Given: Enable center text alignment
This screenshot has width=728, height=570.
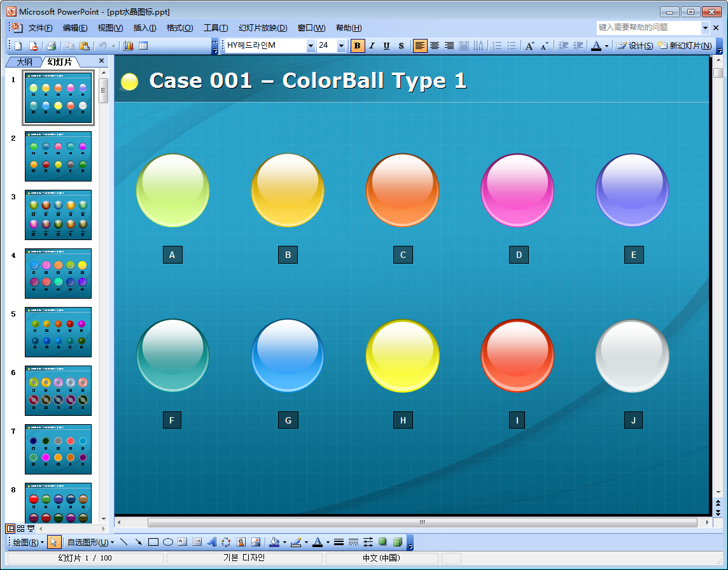Looking at the screenshot, I should click(x=435, y=46).
